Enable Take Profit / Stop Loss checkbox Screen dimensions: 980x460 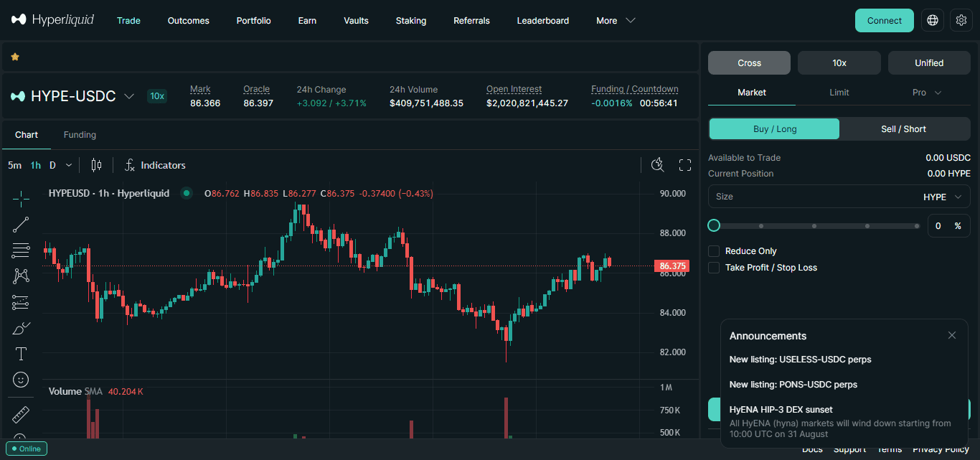pos(714,268)
